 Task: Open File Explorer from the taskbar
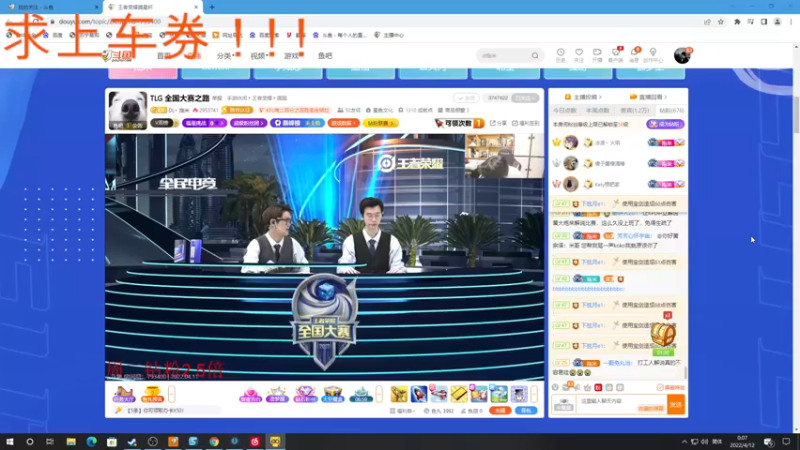coord(71,442)
